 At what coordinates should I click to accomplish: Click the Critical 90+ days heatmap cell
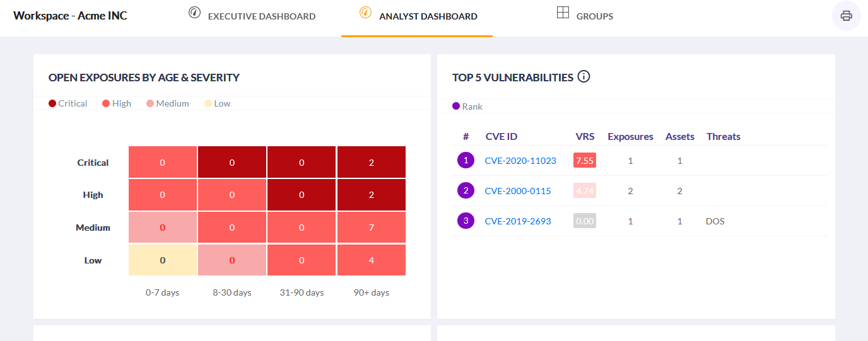pos(371,163)
